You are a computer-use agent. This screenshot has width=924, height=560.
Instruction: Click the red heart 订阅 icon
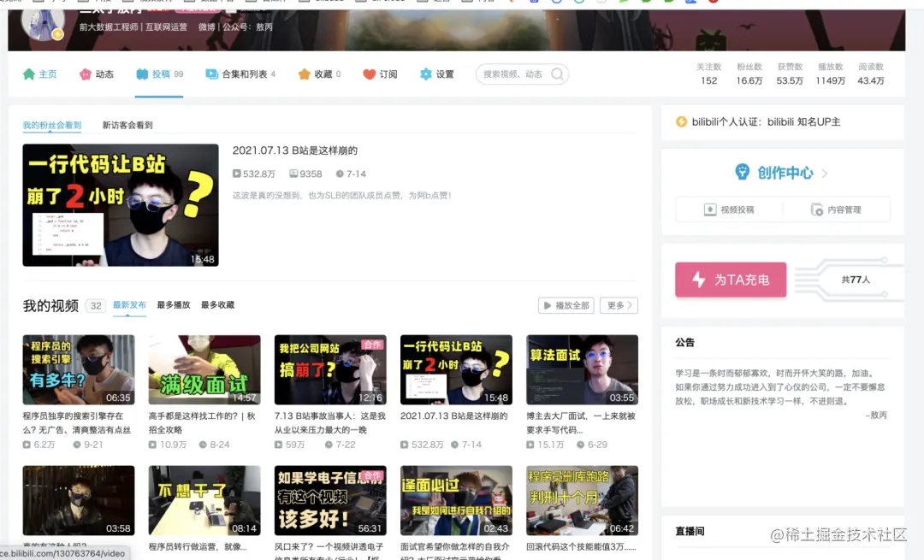(369, 74)
